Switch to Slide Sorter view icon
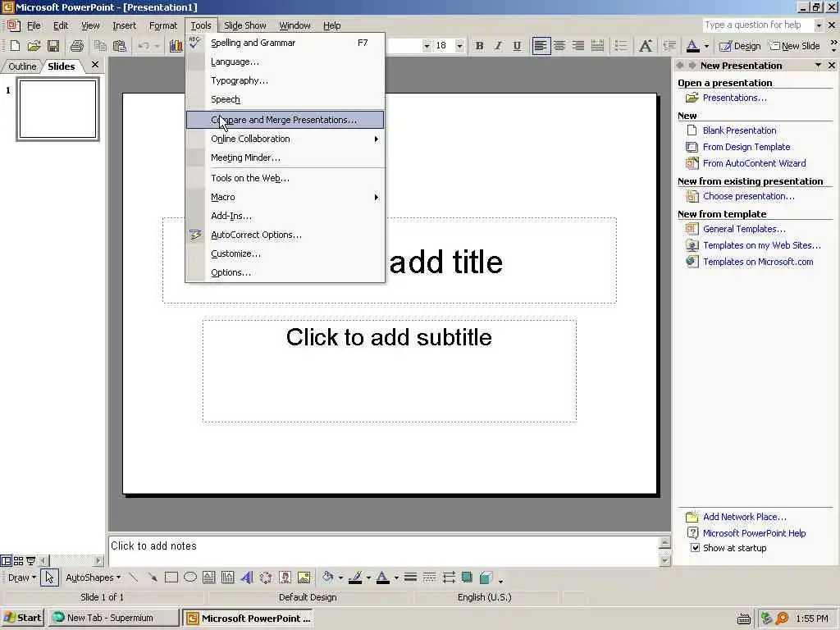Screen dimensions: 840x630 tap(18, 561)
